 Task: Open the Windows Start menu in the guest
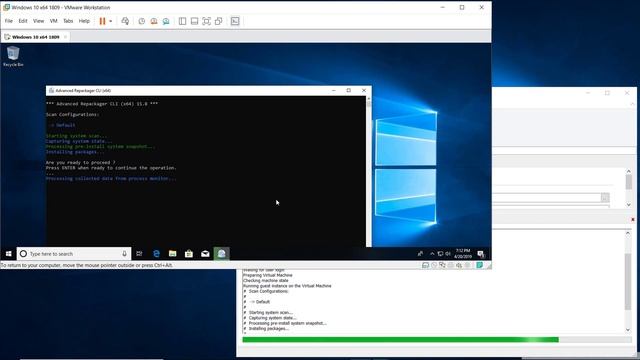[9, 253]
